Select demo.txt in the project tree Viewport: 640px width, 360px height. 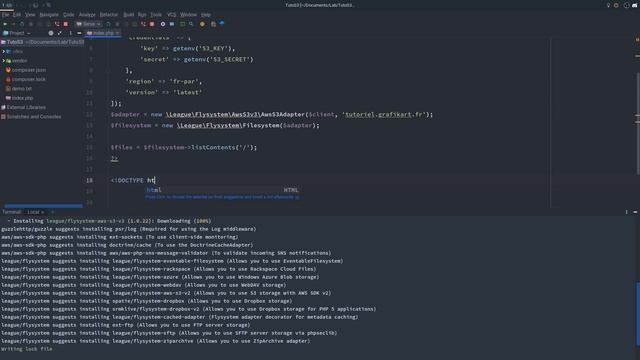[x=19, y=89]
